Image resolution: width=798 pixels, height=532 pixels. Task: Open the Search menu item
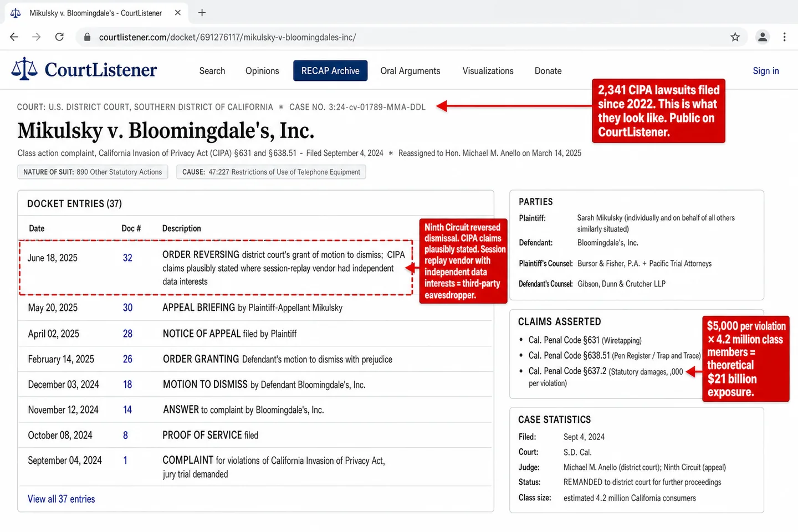(212, 71)
